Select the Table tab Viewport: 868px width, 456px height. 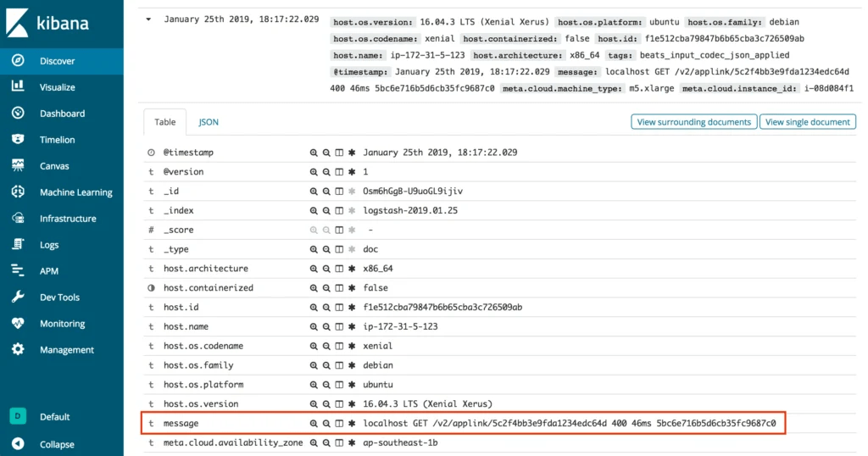point(164,122)
